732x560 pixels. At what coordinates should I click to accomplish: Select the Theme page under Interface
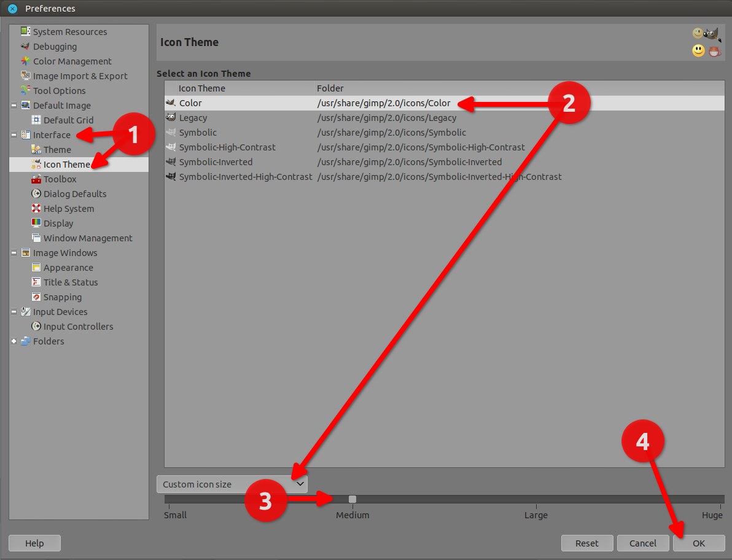(x=58, y=150)
